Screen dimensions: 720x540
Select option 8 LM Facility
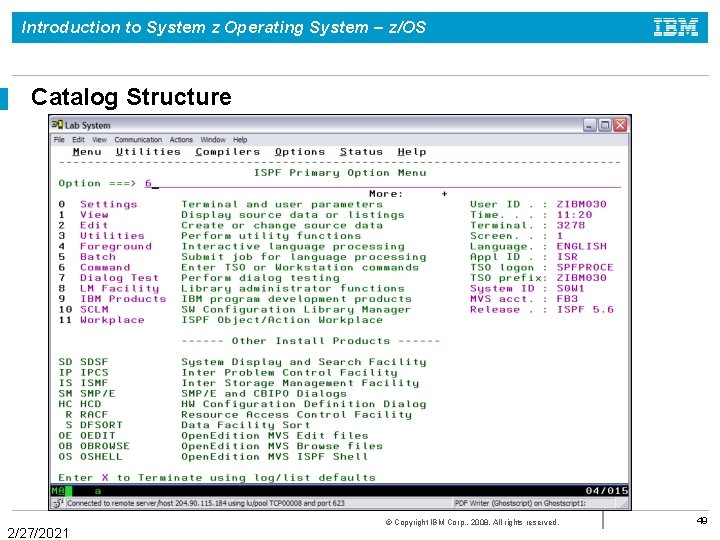[109, 289]
